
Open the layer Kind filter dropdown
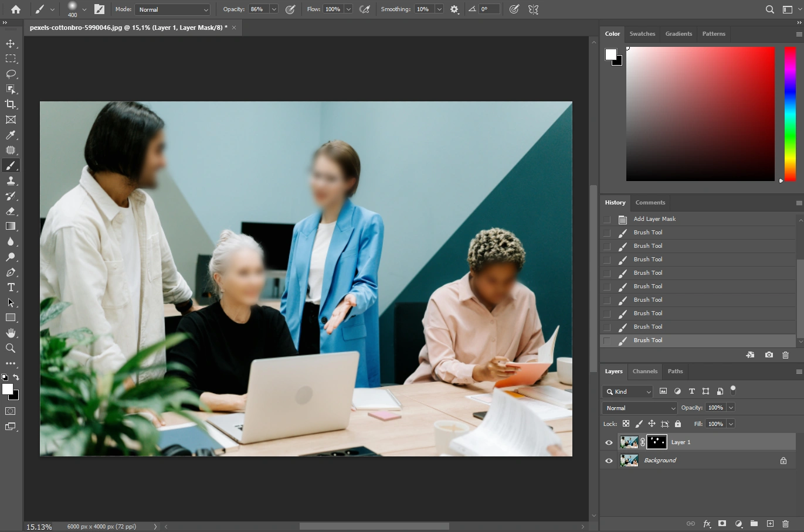(x=627, y=391)
